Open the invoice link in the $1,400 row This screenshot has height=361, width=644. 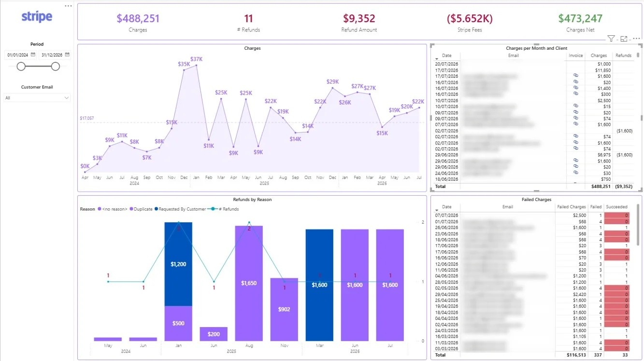tap(575, 88)
